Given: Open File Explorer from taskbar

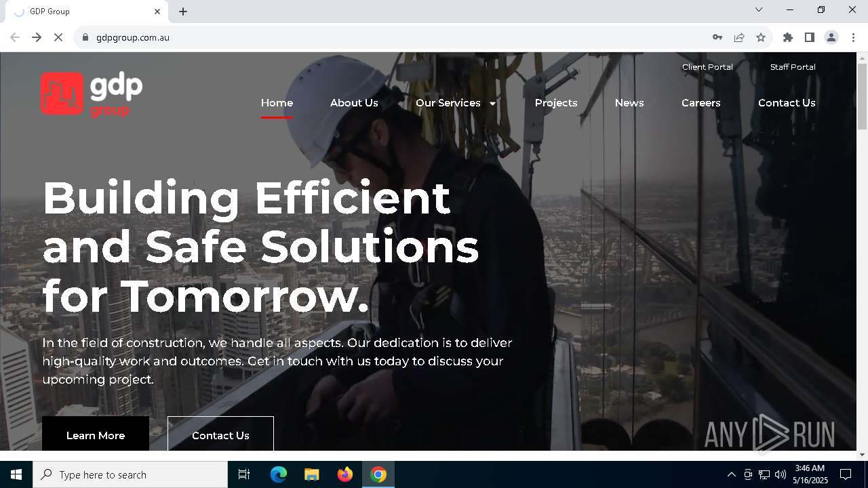Looking at the screenshot, I should (311, 474).
